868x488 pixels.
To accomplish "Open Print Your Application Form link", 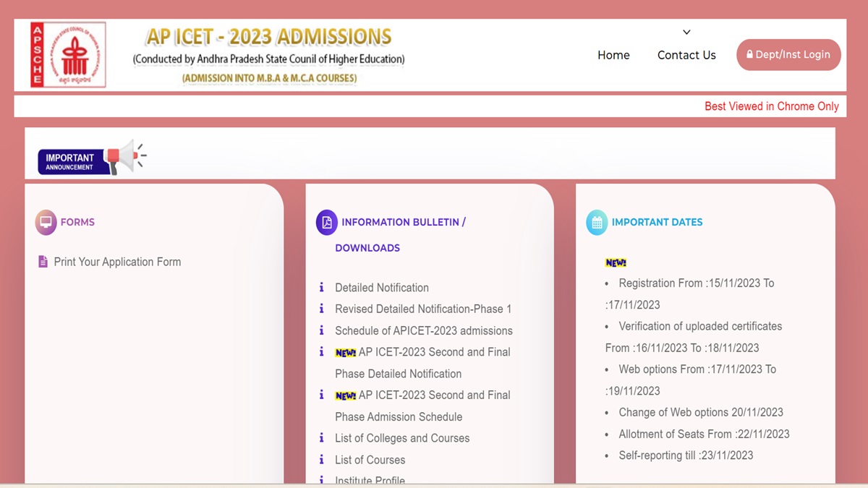I will click(x=117, y=262).
